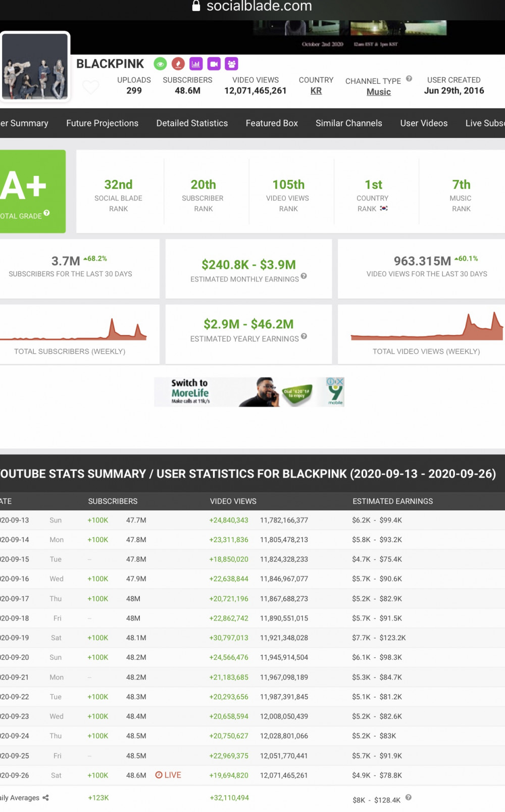
Task: Click the padlock icon in address bar
Action: (x=196, y=6)
